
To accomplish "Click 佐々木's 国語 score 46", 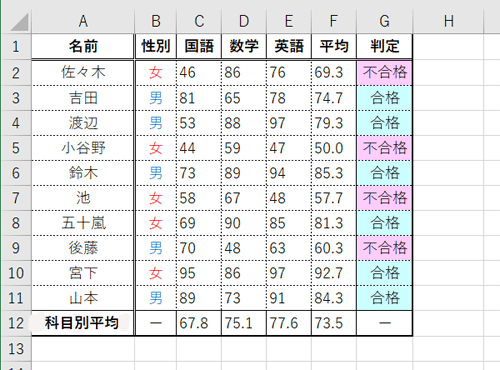I will pos(199,73).
